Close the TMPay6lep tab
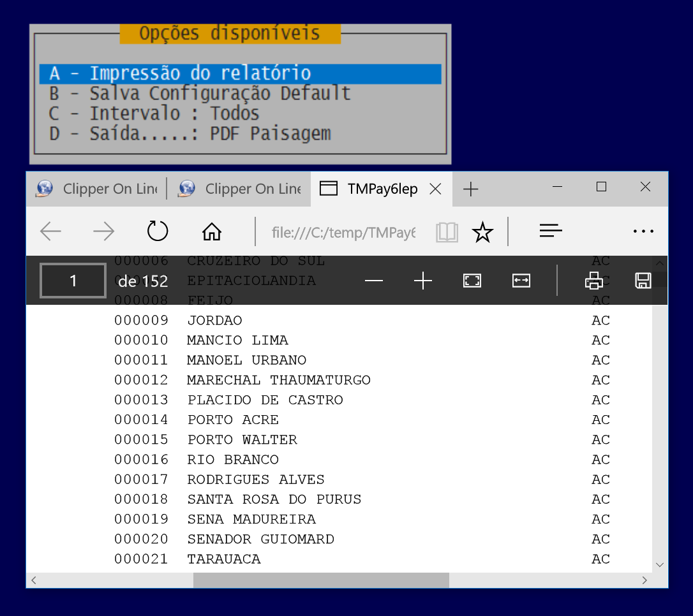Viewport: 693px width, 616px height. pyautogui.click(x=435, y=189)
